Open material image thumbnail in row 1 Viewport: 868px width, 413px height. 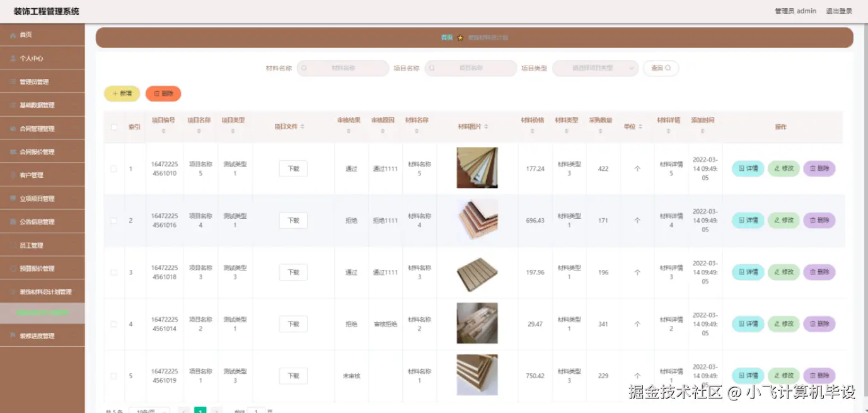477,168
